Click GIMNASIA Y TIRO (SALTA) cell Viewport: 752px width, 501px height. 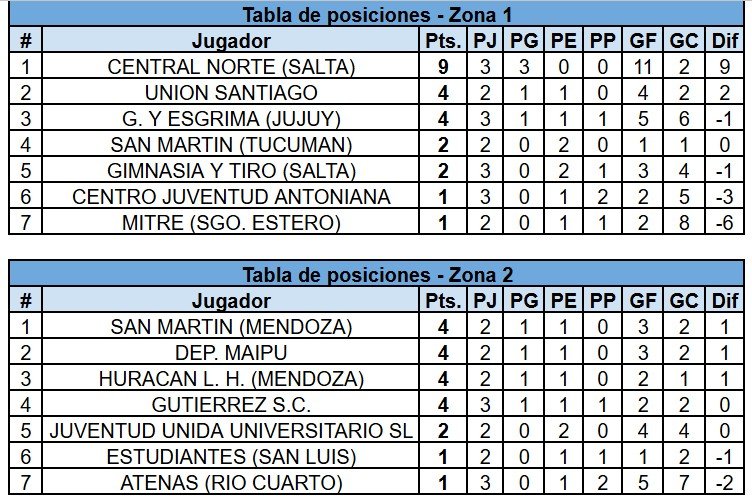[x=231, y=170]
